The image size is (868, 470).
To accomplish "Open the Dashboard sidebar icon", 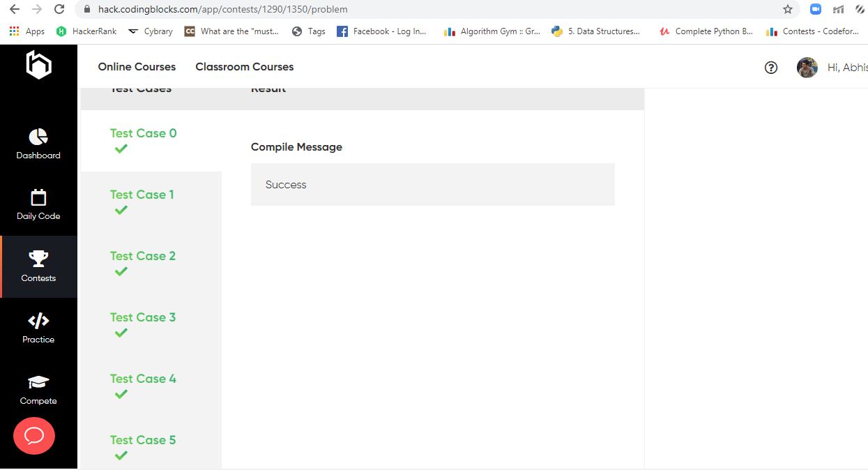I will 38,137.
